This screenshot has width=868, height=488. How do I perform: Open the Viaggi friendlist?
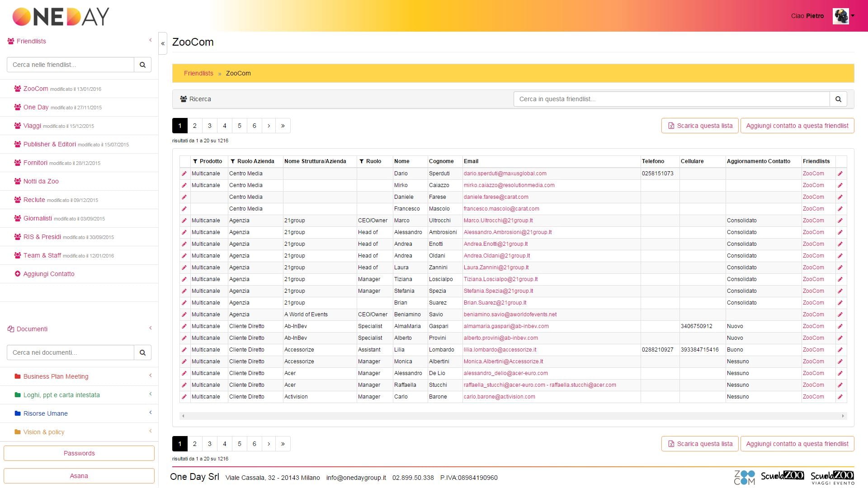point(32,126)
